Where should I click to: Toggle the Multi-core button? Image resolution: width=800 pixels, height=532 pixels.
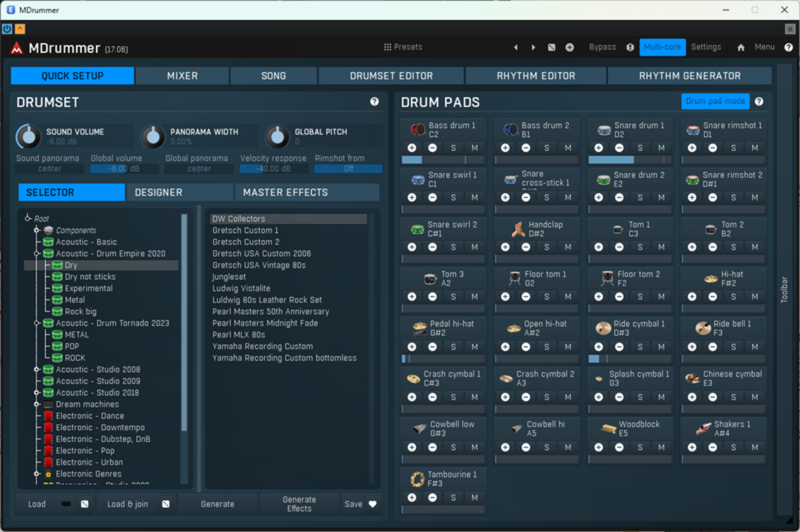(x=662, y=47)
